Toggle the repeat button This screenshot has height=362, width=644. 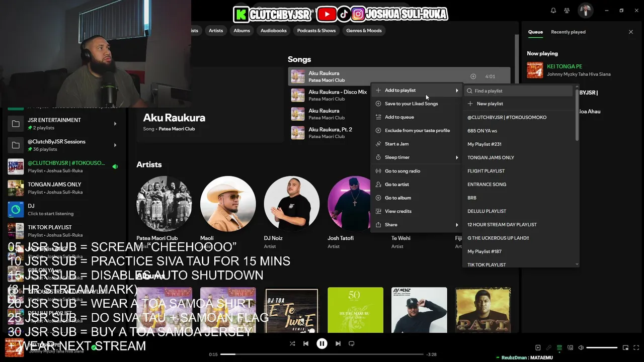pyautogui.click(x=352, y=343)
